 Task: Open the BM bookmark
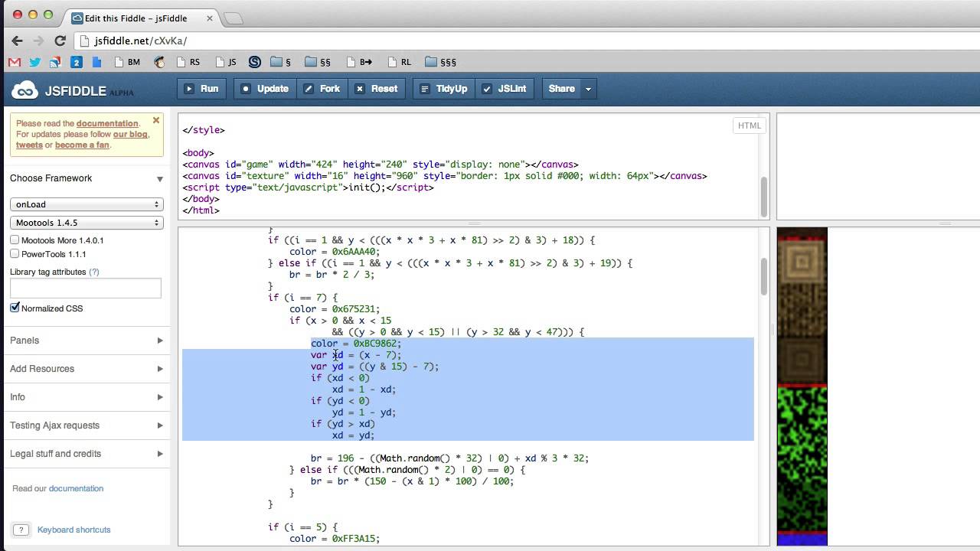[x=126, y=62]
